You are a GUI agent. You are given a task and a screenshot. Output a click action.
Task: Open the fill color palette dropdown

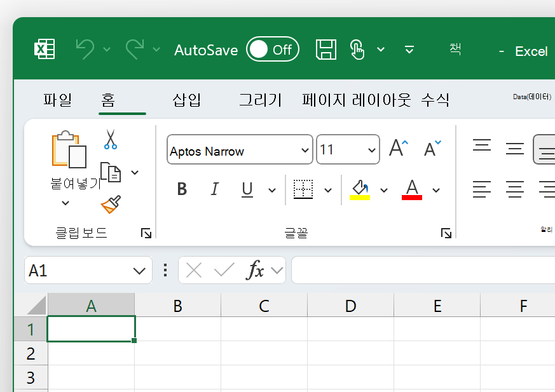point(384,191)
